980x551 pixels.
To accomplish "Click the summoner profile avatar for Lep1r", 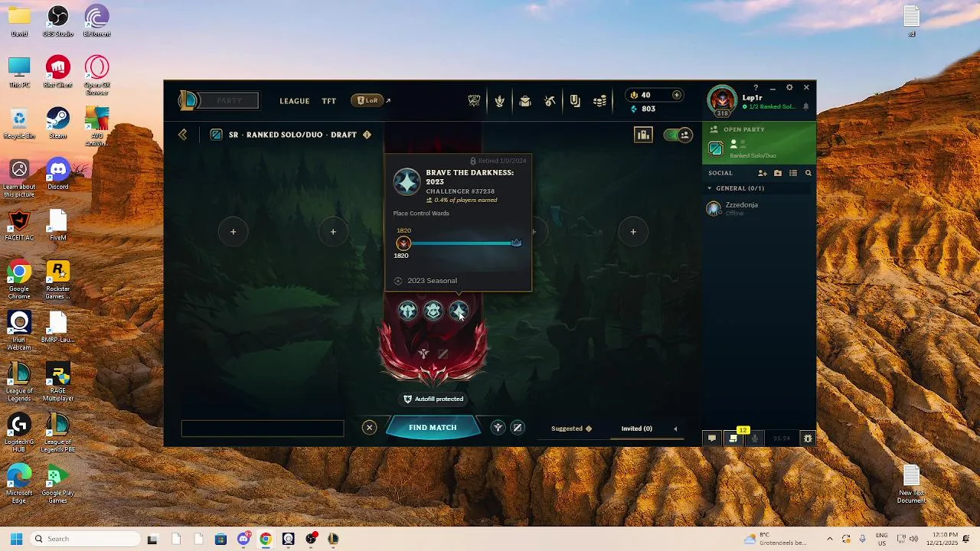I will (722, 99).
